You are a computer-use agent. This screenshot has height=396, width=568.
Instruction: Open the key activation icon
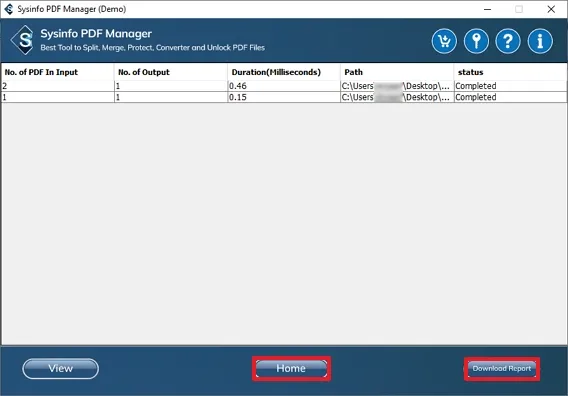point(476,41)
